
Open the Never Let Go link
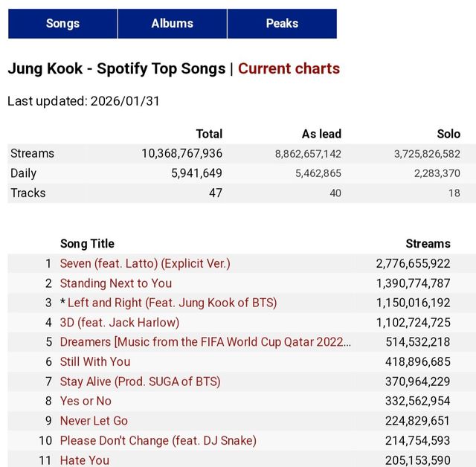coord(94,421)
